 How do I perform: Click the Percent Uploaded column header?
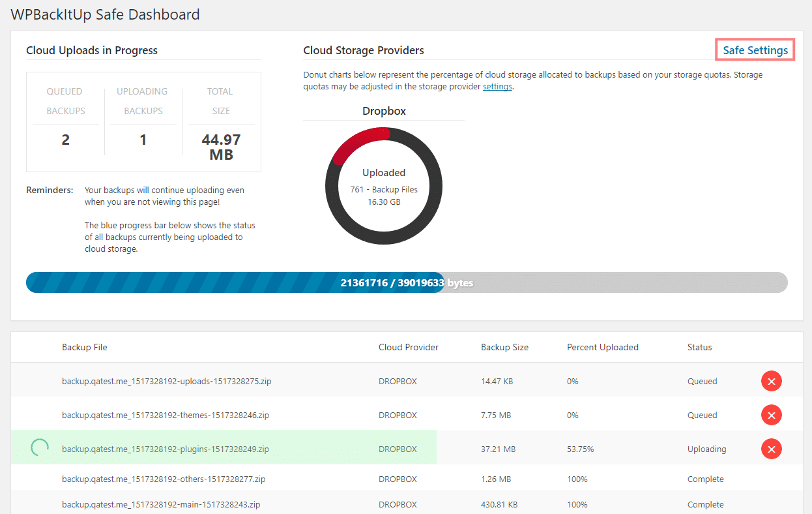coord(603,347)
